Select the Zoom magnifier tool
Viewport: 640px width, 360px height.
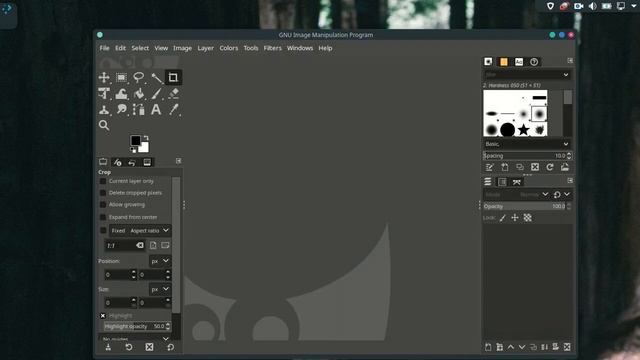point(104,125)
